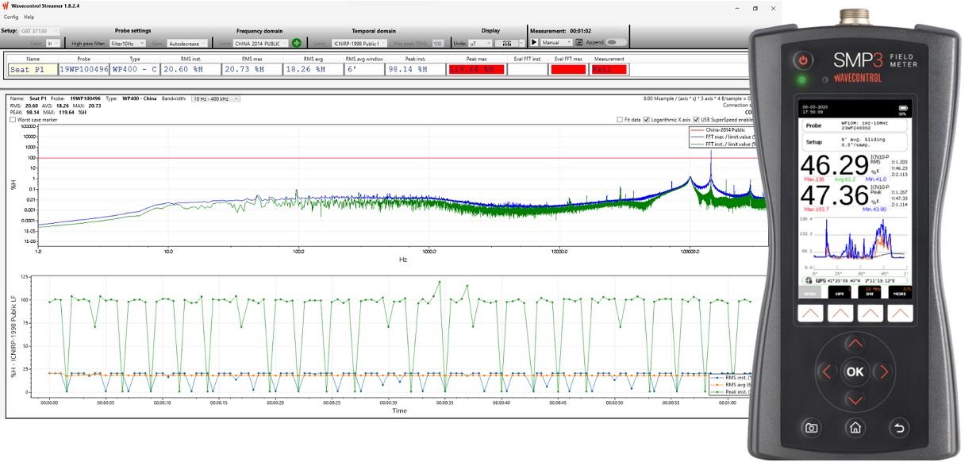Click the SMP3 navigation up arrow
Screen dimensions: 980x462
point(855,345)
